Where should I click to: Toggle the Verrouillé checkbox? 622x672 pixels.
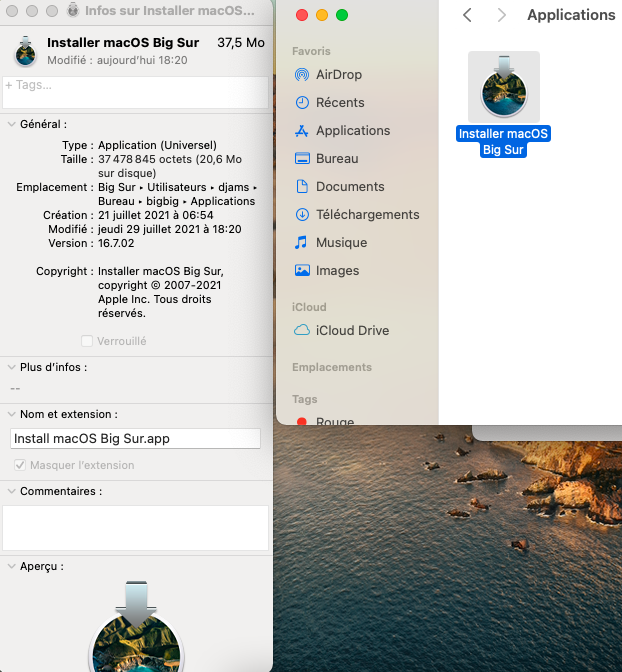point(87,341)
